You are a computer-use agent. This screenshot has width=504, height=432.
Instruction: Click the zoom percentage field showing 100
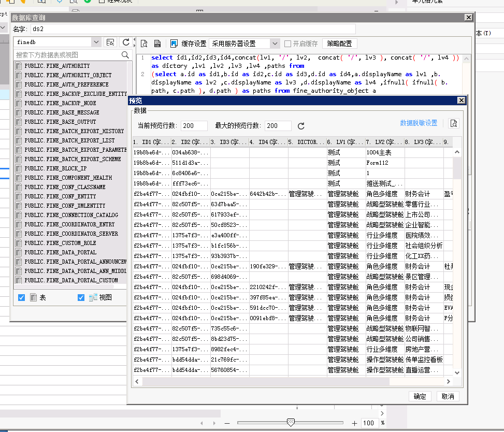(x=369, y=423)
